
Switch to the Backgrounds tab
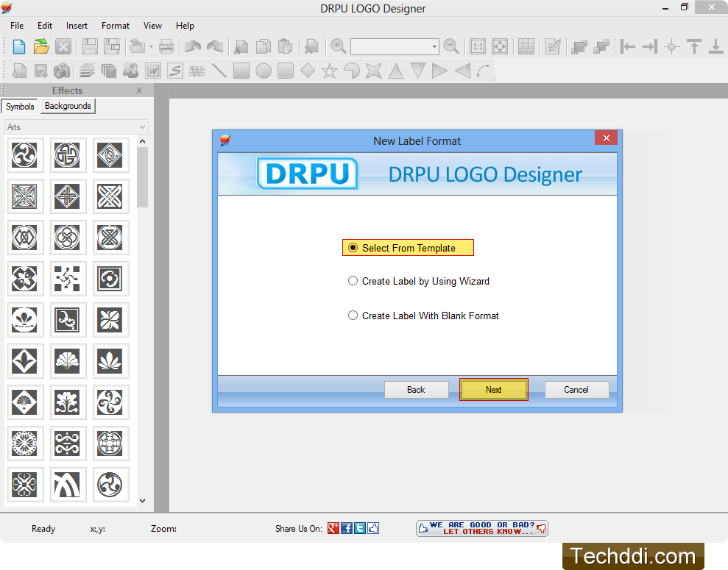[x=68, y=106]
